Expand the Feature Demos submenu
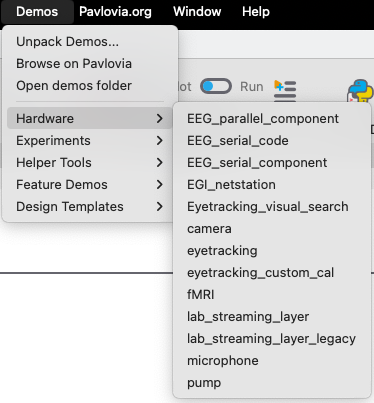 [89, 184]
